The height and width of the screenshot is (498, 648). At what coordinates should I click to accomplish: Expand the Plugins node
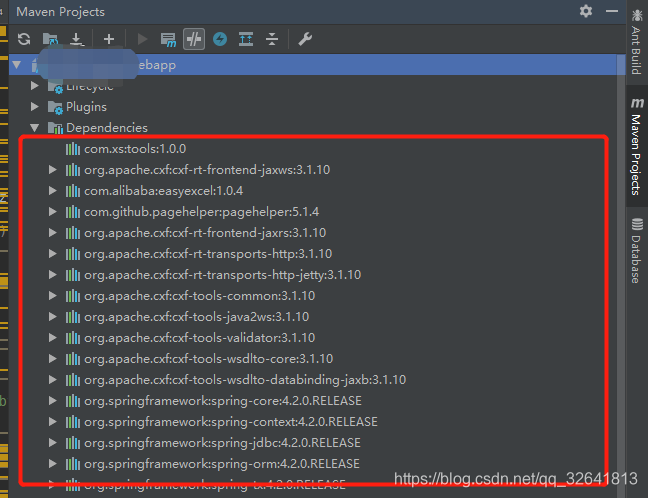35,107
